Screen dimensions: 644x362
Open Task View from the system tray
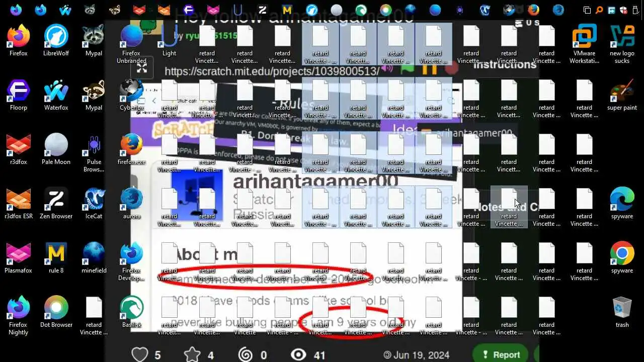click(587, 10)
